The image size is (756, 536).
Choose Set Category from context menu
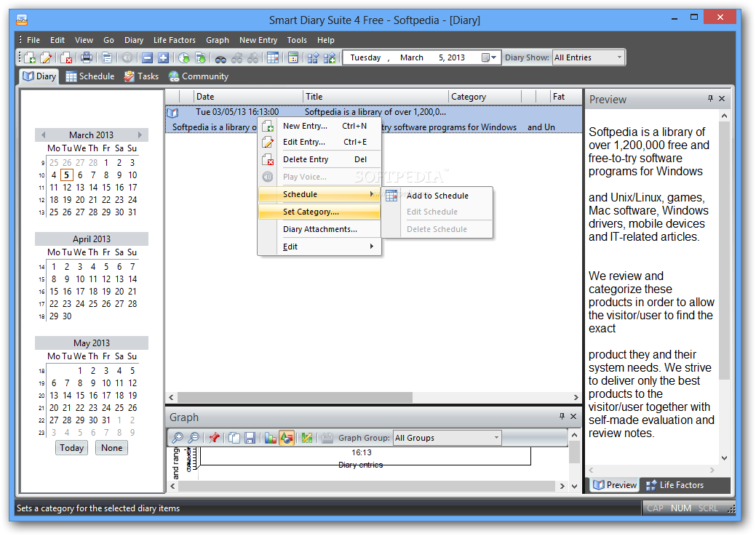click(319, 212)
